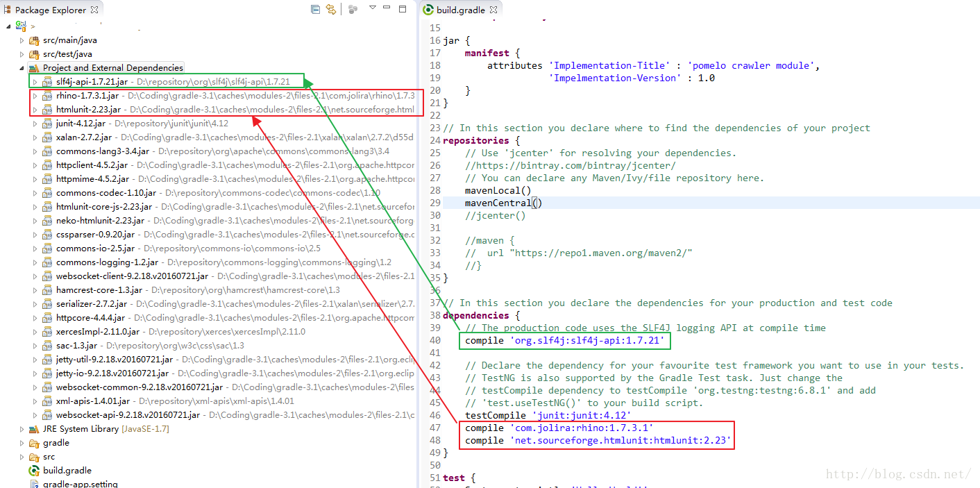Image resolution: width=980 pixels, height=488 pixels.
Task: Click jar icon of xercesImpl-2.11.0.jar
Action: point(47,332)
